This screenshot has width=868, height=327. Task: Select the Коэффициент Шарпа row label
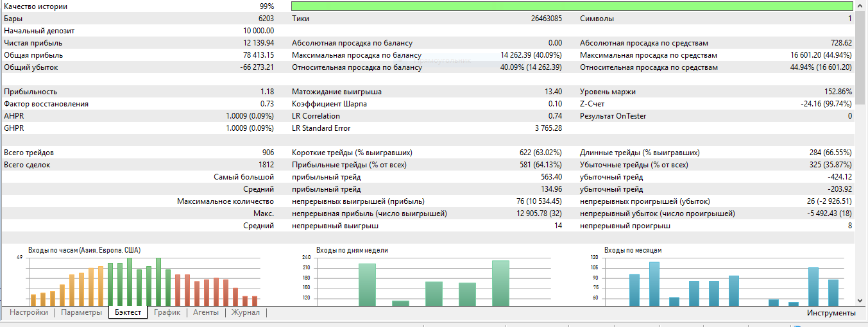(329, 104)
